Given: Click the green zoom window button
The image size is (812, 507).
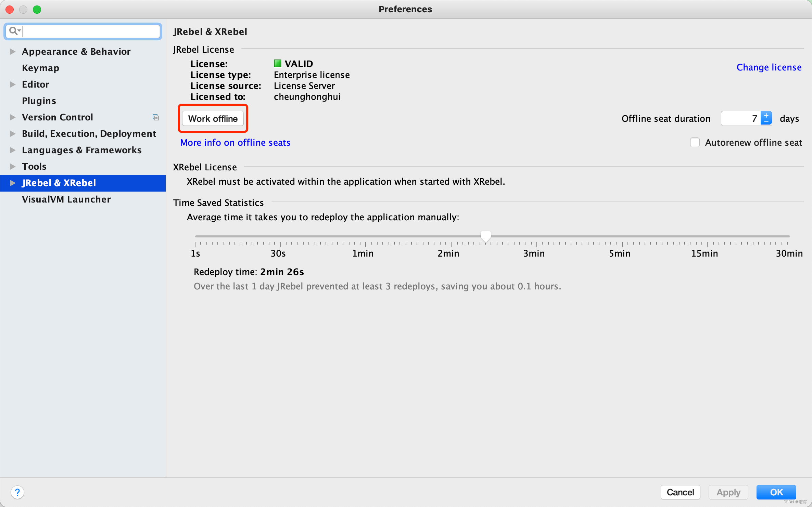Looking at the screenshot, I should tap(37, 9).
